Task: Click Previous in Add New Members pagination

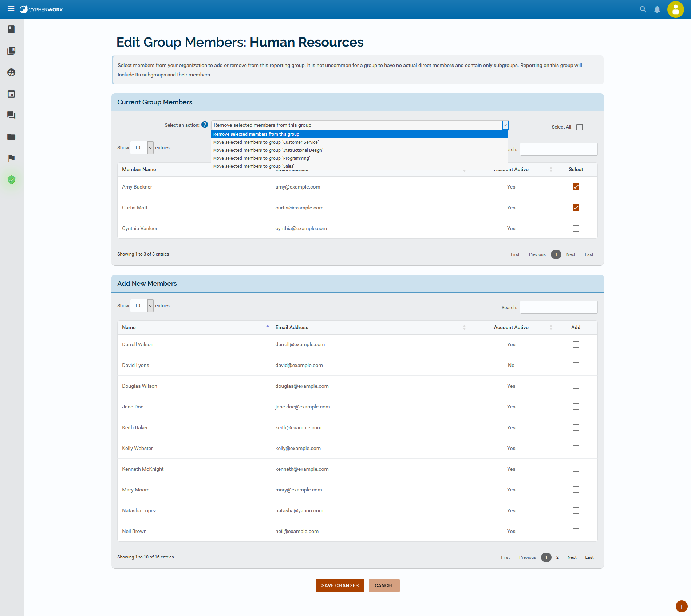Action: coord(528,557)
